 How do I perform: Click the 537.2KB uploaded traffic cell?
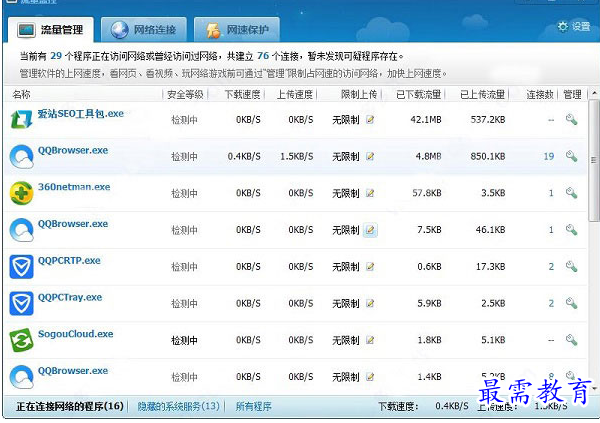(x=488, y=119)
